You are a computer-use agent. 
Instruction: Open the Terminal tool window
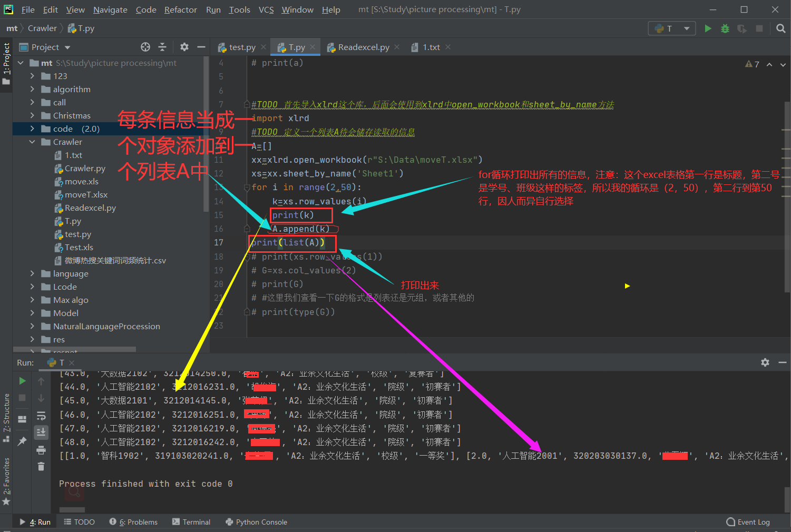click(x=191, y=522)
